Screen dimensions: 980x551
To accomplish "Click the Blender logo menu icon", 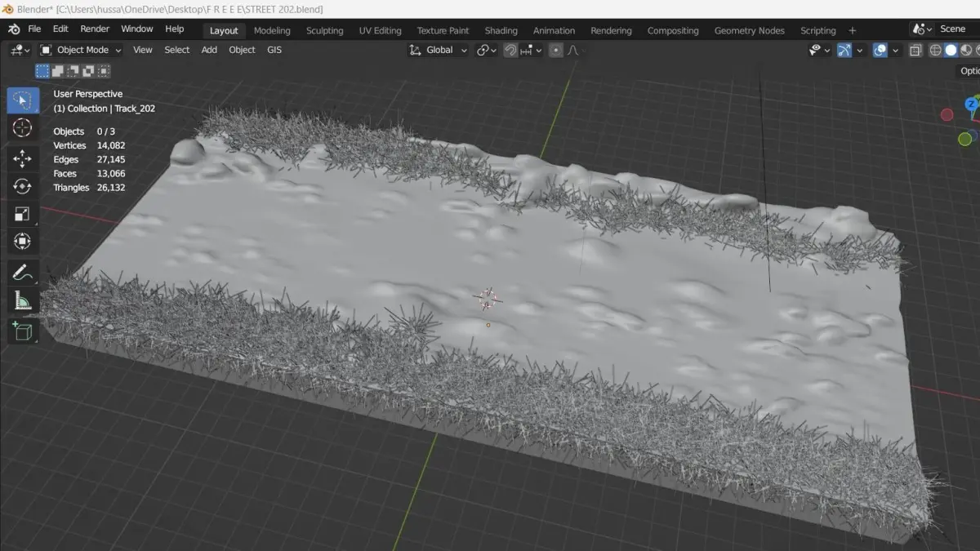I will [14, 29].
